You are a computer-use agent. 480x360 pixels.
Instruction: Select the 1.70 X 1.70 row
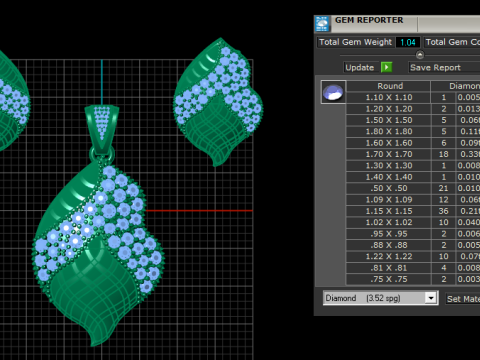coord(413,154)
